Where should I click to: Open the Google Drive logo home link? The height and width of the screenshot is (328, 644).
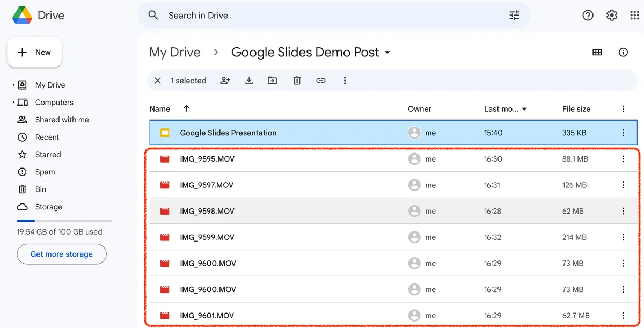coord(39,15)
